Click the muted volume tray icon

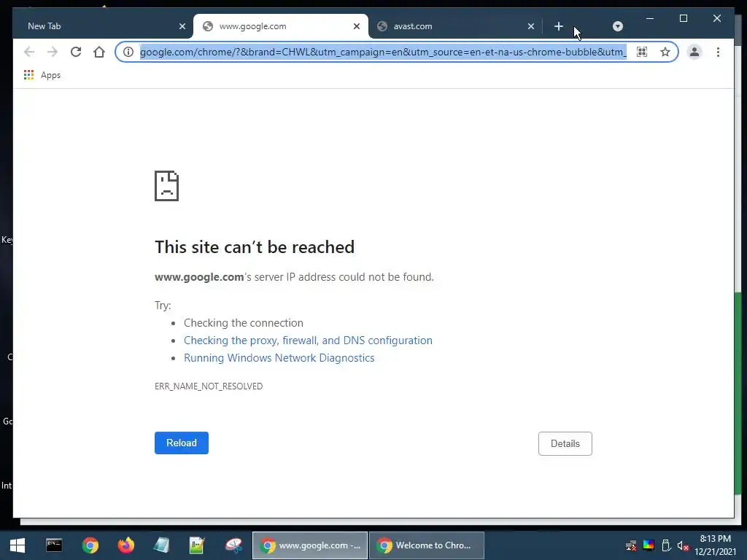click(683, 545)
